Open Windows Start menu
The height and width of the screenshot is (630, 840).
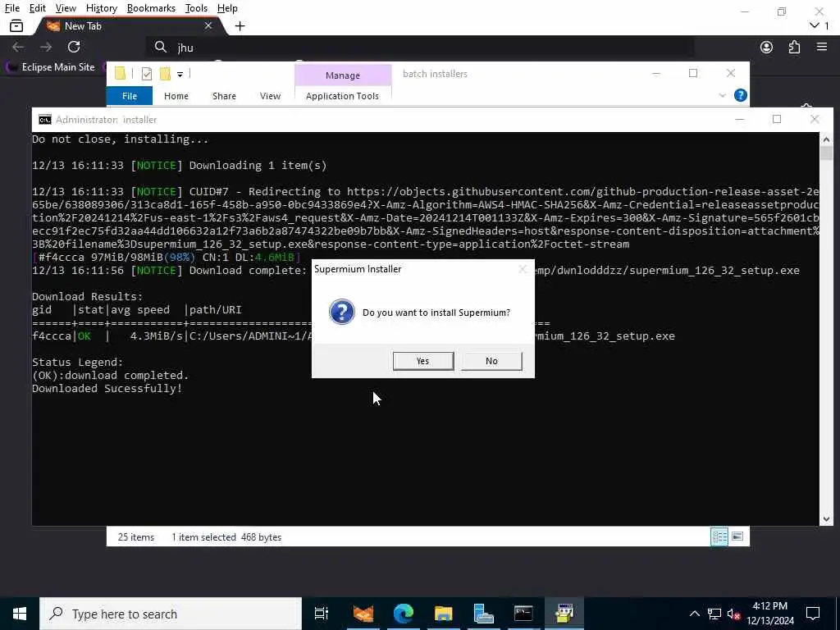point(20,614)
